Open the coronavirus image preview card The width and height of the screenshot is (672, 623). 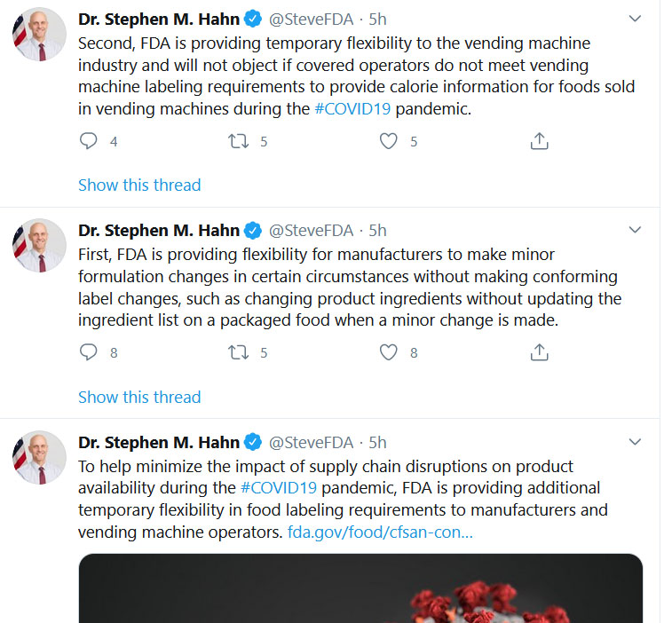pos(360,588)
